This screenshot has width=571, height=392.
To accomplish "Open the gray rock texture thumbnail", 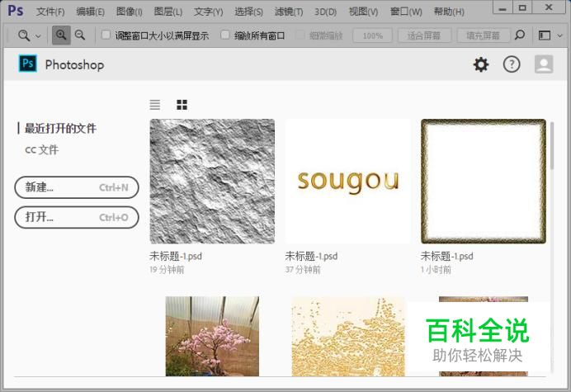I will (212, 181).
